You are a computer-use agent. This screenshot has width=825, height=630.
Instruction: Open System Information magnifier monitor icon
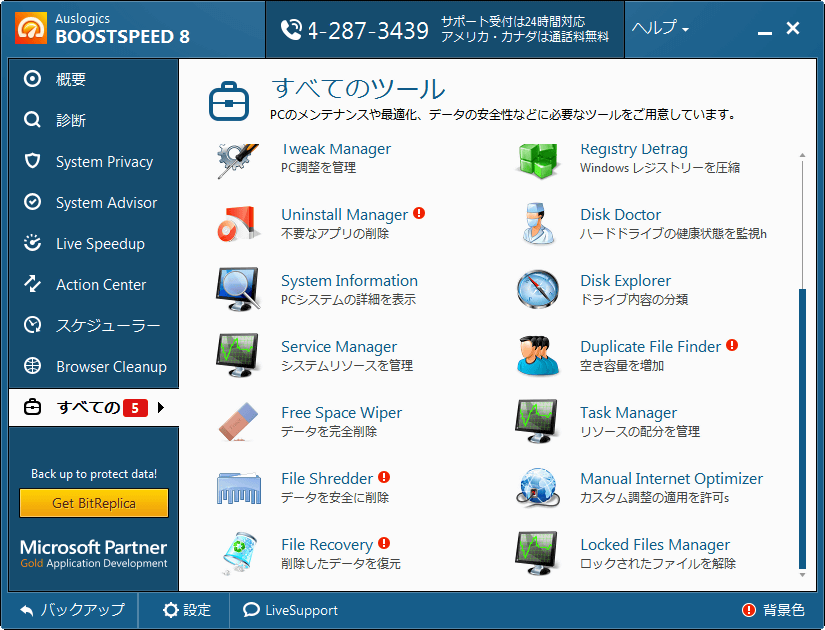coord(238,289)
